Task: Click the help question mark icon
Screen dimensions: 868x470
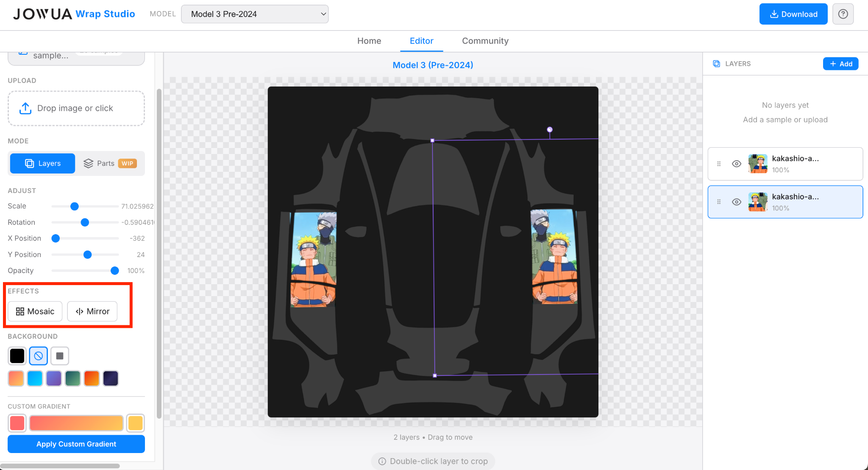Action: pyautogui.click(x=843, y=14)
